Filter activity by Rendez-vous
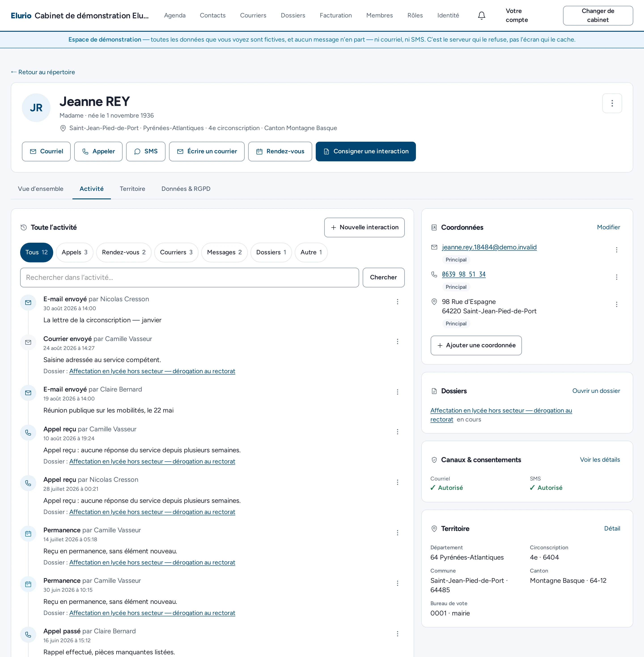The image size is (644, 657). 124,253
